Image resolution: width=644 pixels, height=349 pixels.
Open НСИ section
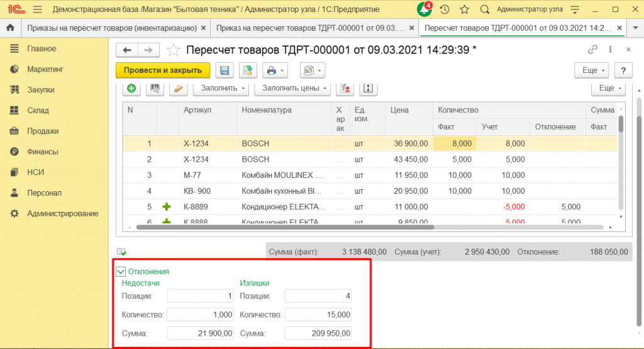[x=35, y=172]
